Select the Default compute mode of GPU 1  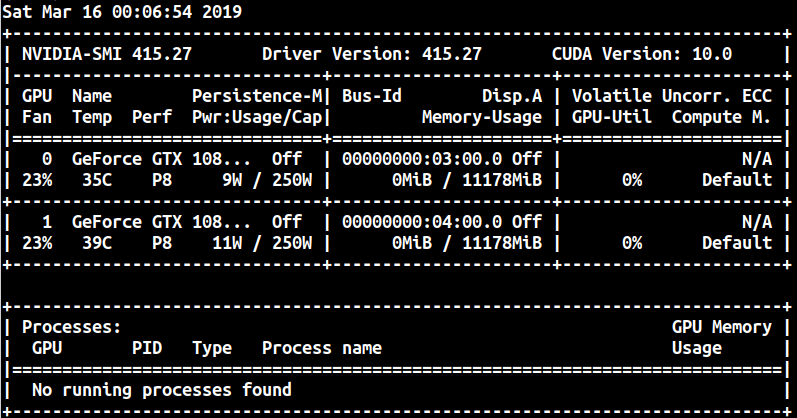736,243
